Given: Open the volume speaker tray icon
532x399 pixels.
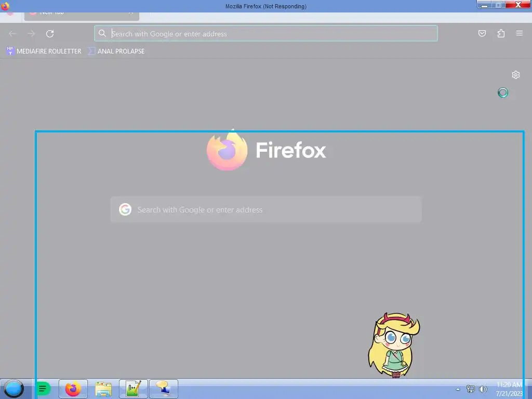Looking at the screenshot, I should [483, 389].
